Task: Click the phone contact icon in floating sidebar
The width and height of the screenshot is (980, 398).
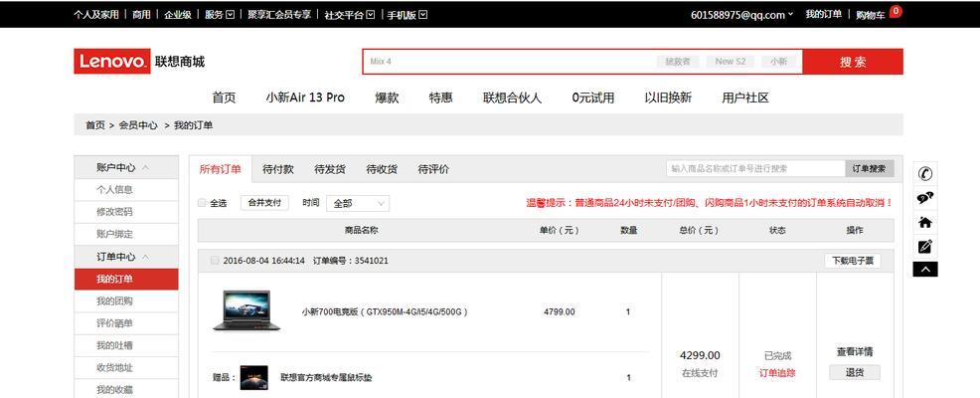Action: (925, 174)
